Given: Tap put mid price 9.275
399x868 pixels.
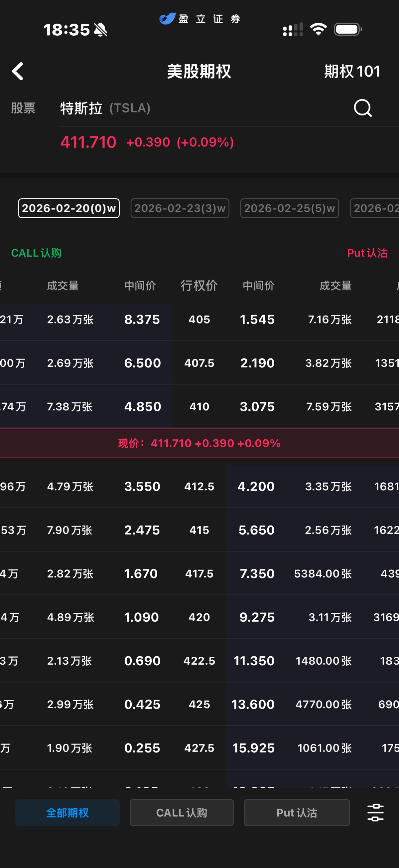Looking at the screenshot, I should coord(257,617).
